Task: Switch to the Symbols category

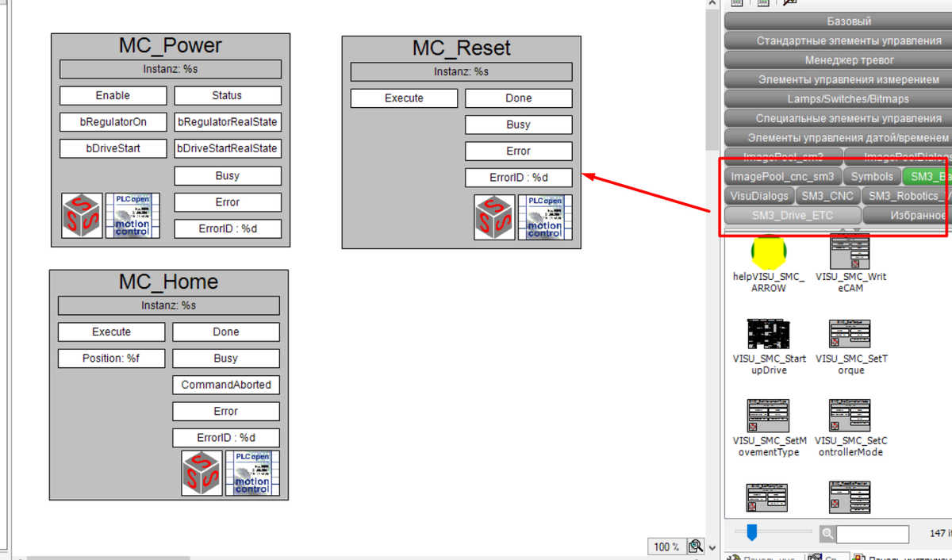Action: click(x=872, y=176)
